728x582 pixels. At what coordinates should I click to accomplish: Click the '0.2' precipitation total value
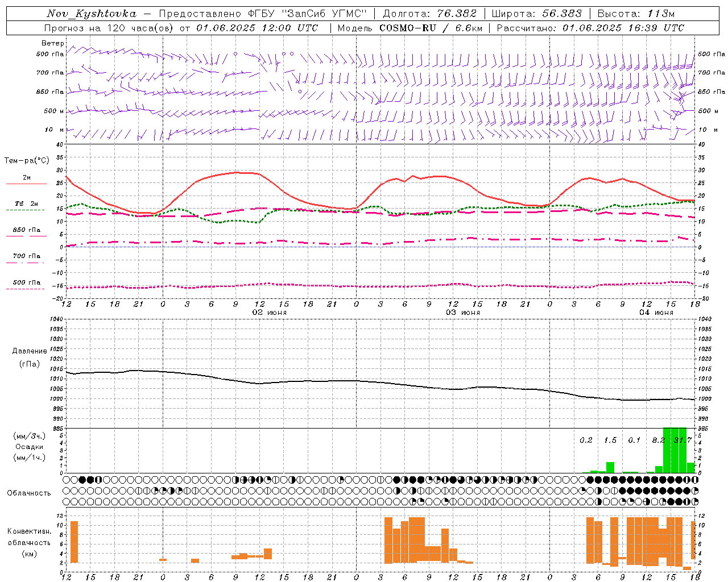click(x=586, y=440)
